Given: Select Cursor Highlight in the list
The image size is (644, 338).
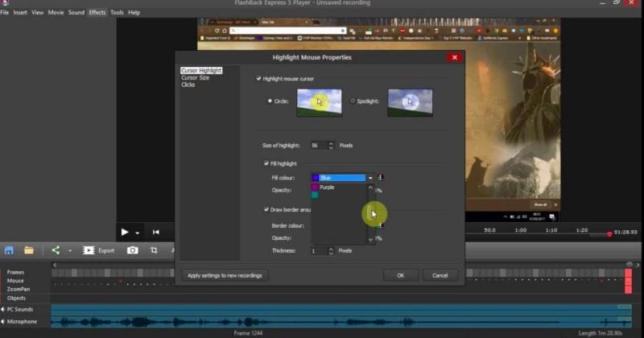Looking at the screenshot, I should [x=201, y=71].
